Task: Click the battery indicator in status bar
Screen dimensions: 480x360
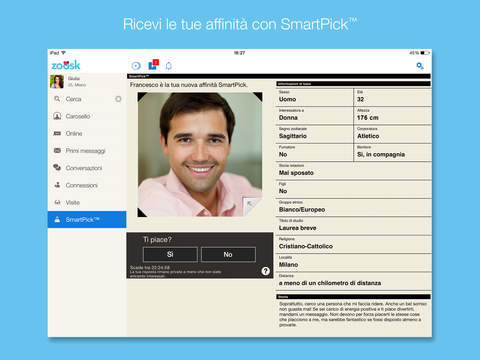Action: [425, 53]
